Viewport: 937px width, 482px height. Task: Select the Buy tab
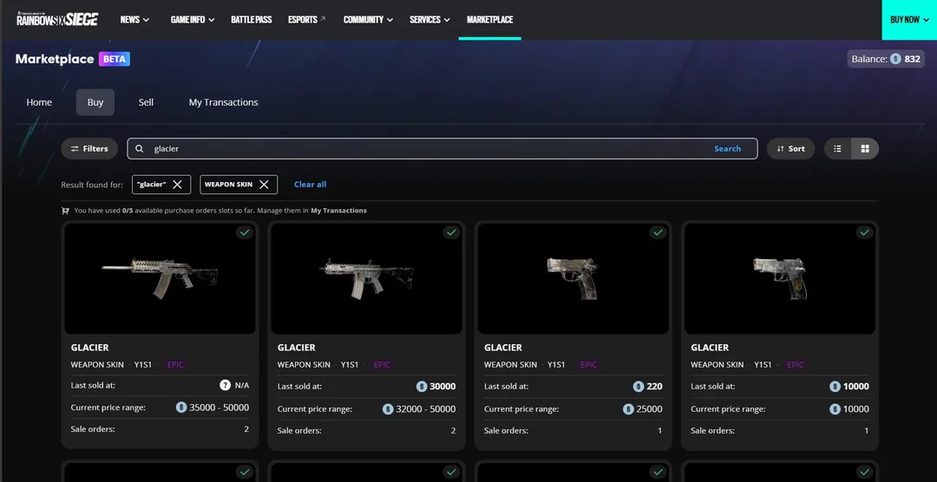point(95,102)
